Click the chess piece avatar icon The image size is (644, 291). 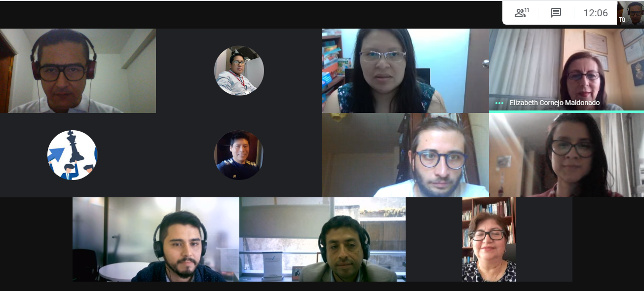[x=73, y=155]
